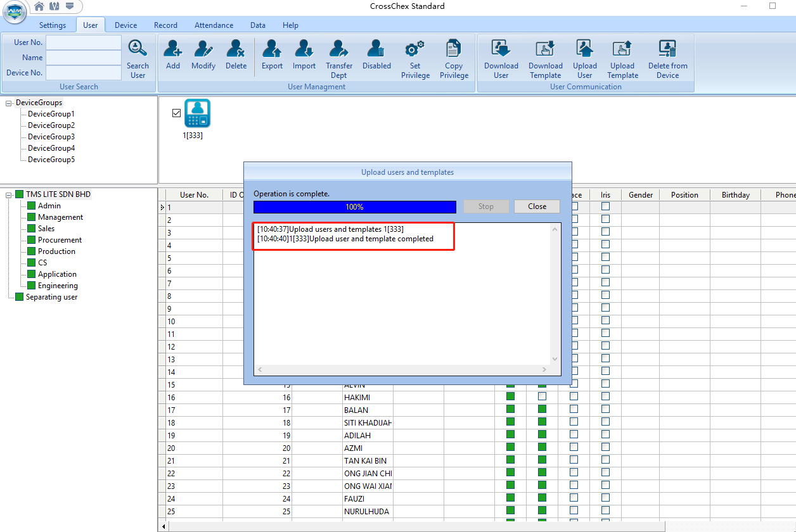Switch to the Attendance tab
Image resolution: width=796 pixels, height=532 pixels.
click(214, 25)
